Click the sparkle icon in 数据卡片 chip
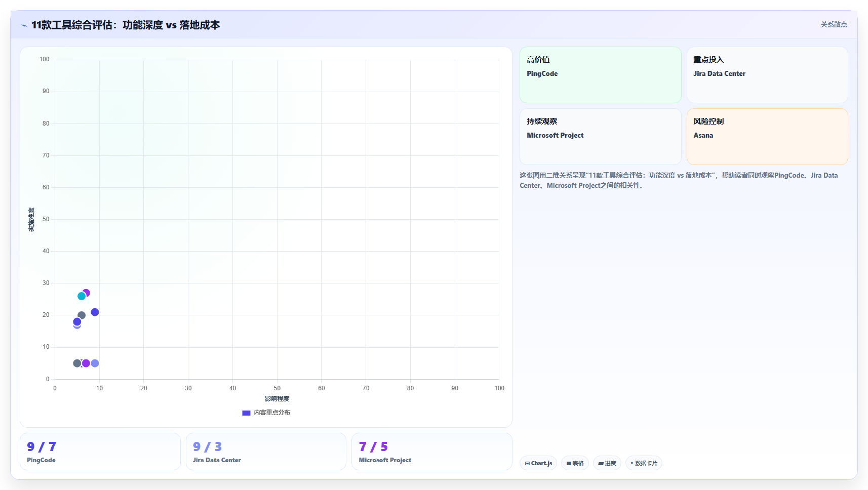868x490 pixels. tap(632, 463)
